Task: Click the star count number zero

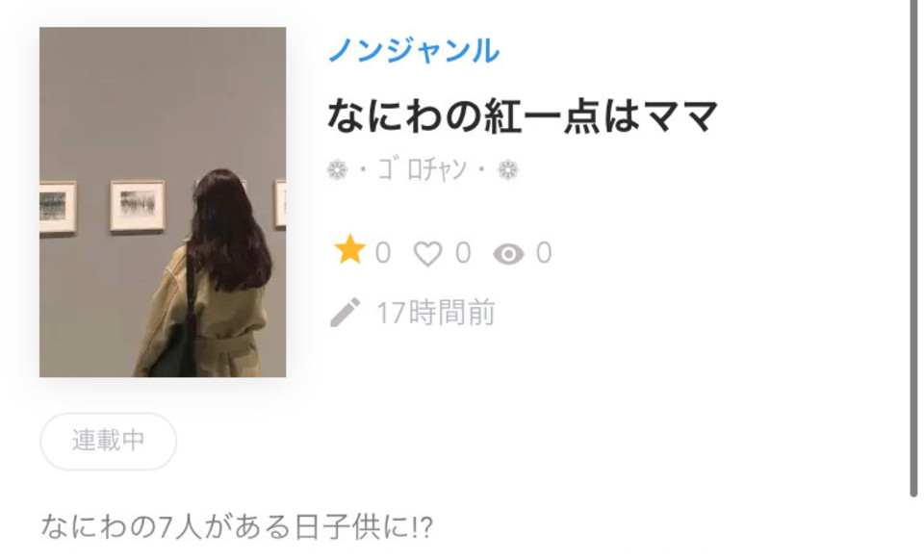Action: click(383, 253)
